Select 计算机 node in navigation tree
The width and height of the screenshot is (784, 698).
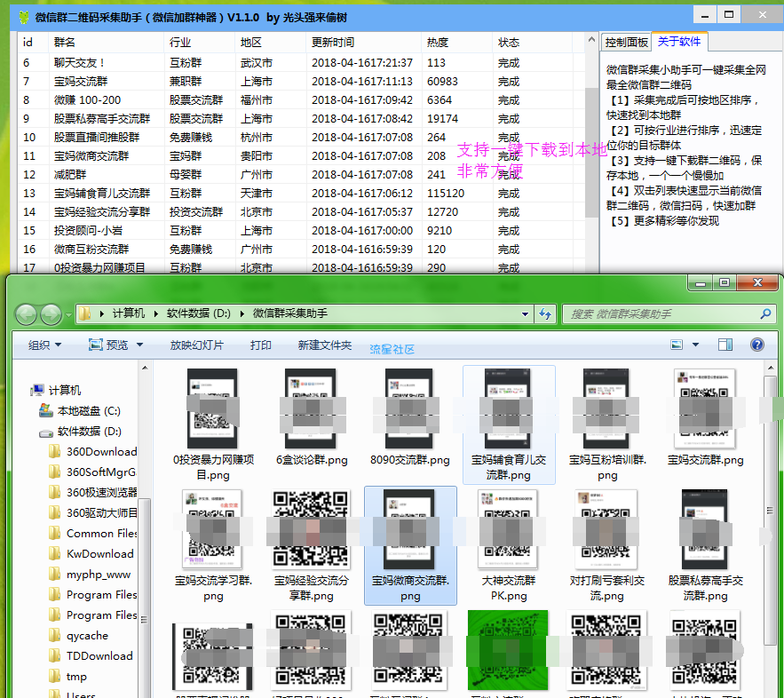click(x=56, y=391)
